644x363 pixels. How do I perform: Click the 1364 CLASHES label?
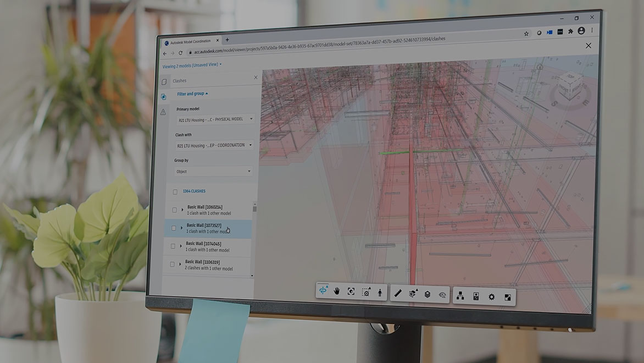[x=195, y=191]
